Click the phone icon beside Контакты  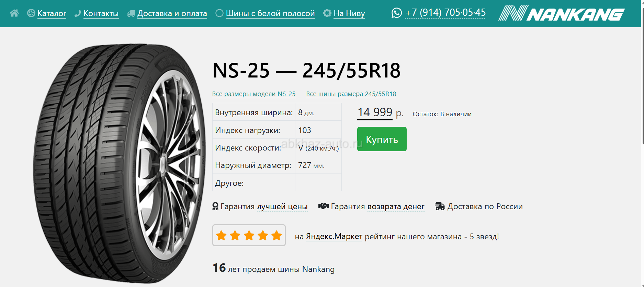click(x=78, y=14)
